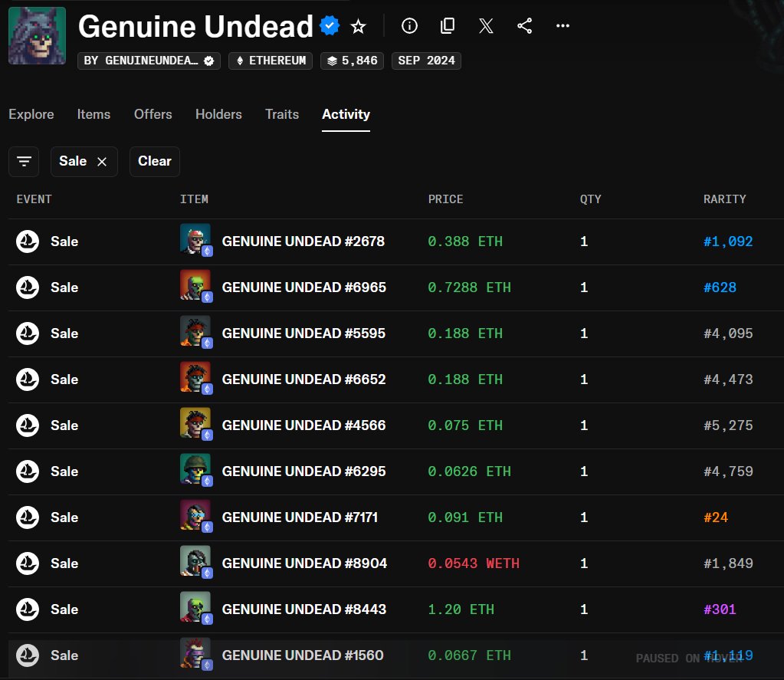
Task: Open thumbnail of Genuine Undead #8443
Action: tap(195, 607)
